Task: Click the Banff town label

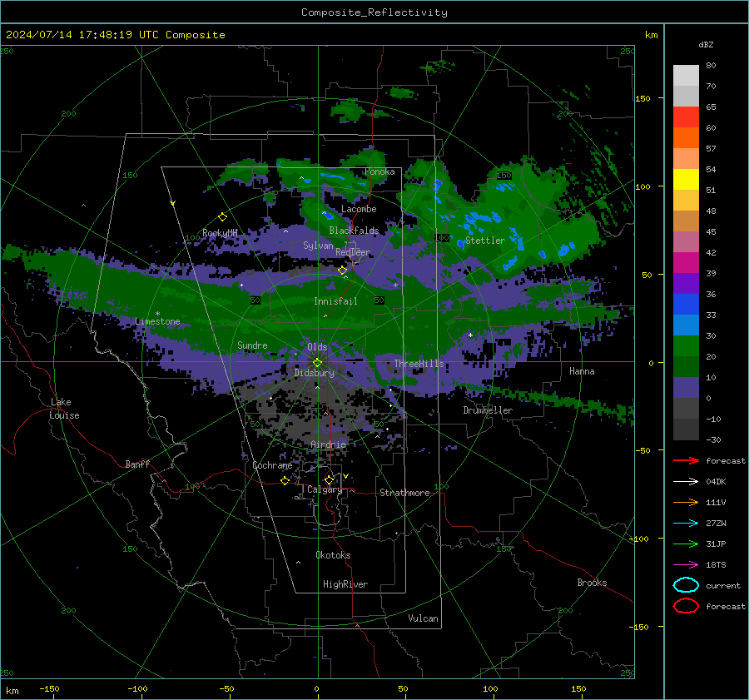Action: coord(137,464)
